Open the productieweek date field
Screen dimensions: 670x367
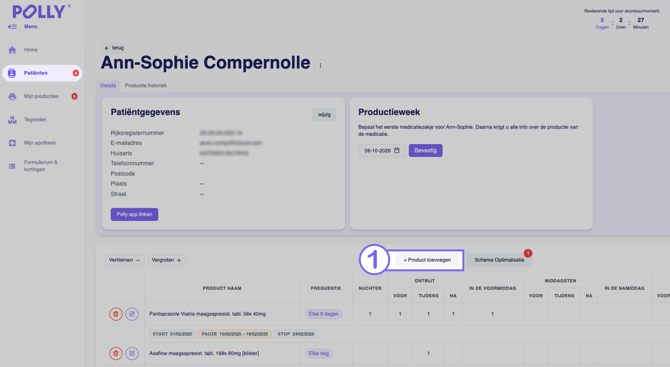(382, 150)
